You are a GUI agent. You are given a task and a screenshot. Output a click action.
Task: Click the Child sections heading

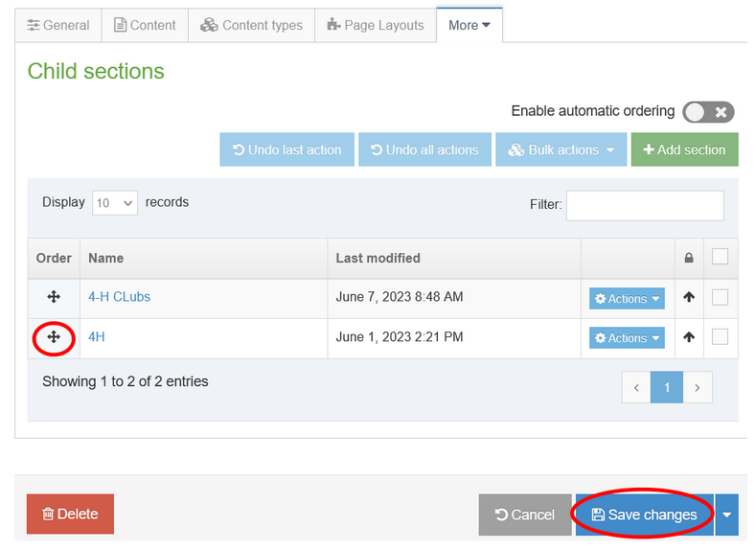(96, 71)
